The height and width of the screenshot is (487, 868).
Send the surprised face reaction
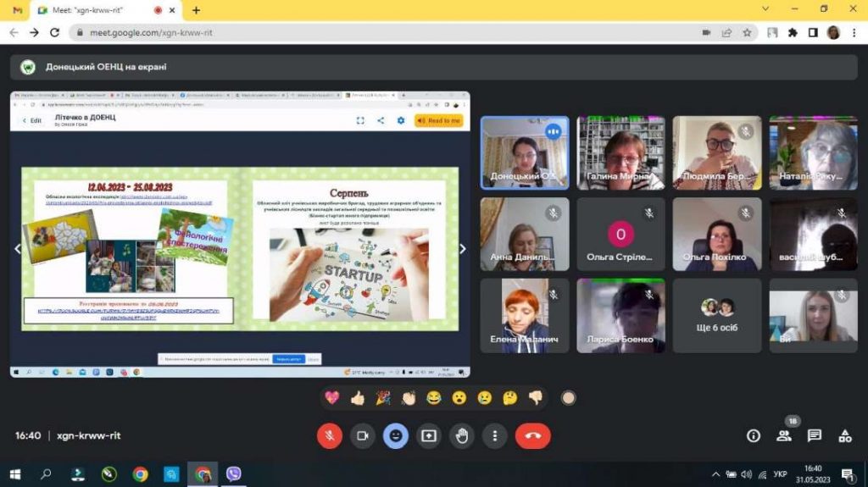point(459,398)
